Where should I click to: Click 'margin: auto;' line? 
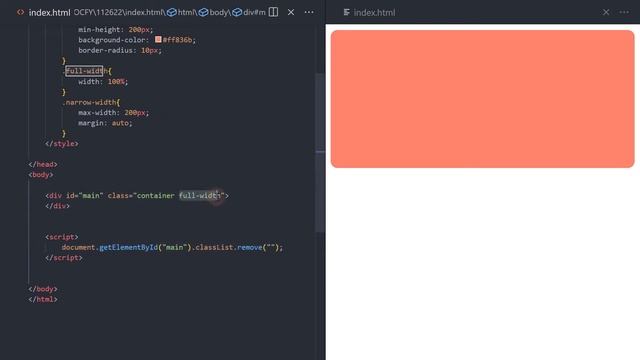(105, 123)
